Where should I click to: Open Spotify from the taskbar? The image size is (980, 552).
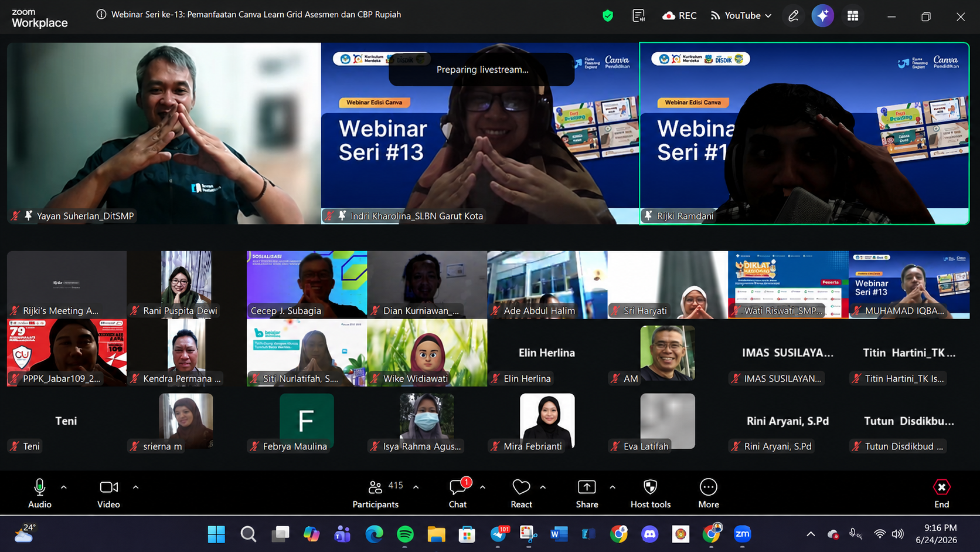[405, 534]
